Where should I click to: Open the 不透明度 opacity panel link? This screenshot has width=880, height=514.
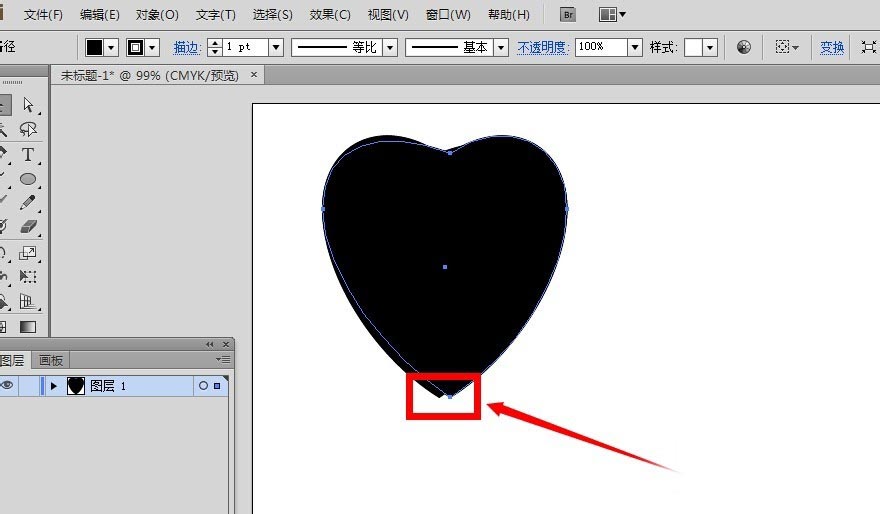(x=543, y=48)
